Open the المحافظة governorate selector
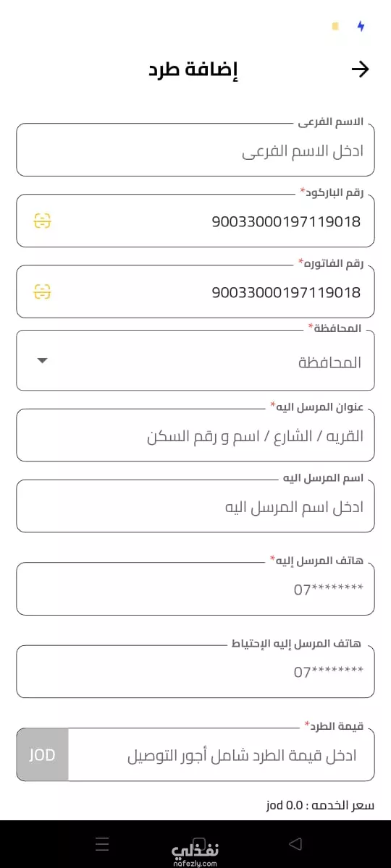391x868 pixels. pos(195,360)
